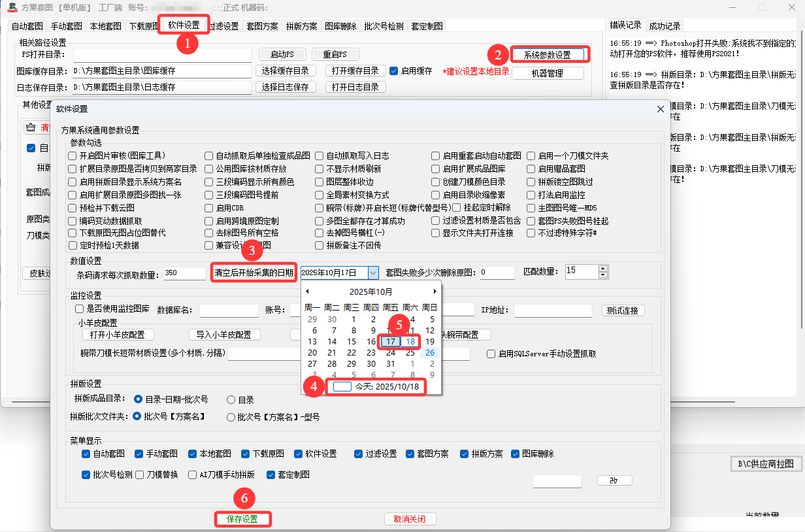
Task: Open the 拼版方案 tab
Action: (301, 26)
